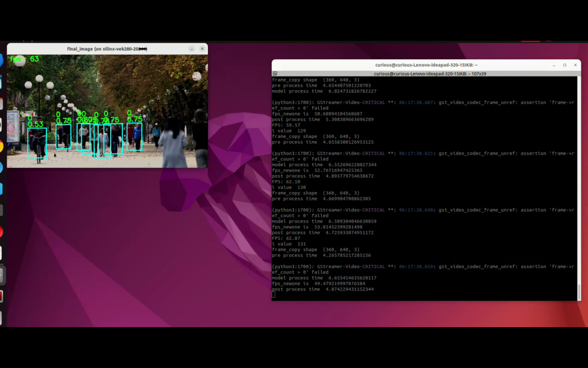This screenshot has height=368, width=588.
Task: Select the highlighted active app in dock
Action: point(2,275)
